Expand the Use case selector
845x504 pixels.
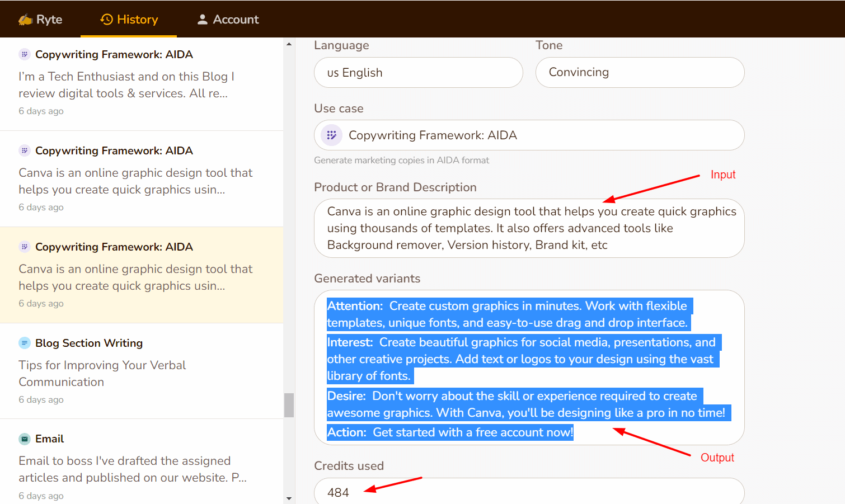click(x=529, y=135)
